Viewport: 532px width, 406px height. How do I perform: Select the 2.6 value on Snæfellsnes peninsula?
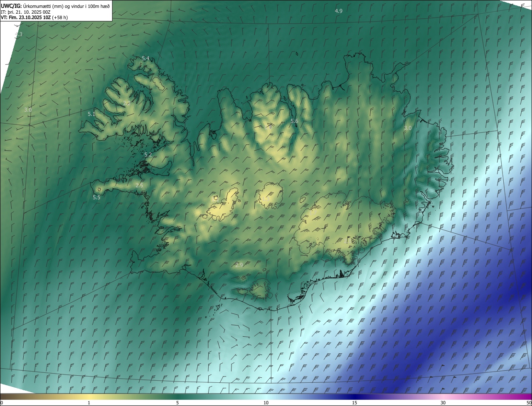pyautogui.click(x=139, y=185)
